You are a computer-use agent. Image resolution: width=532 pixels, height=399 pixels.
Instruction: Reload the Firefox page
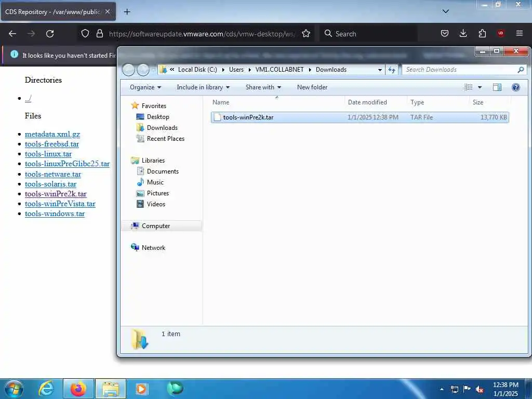[50, 34]
